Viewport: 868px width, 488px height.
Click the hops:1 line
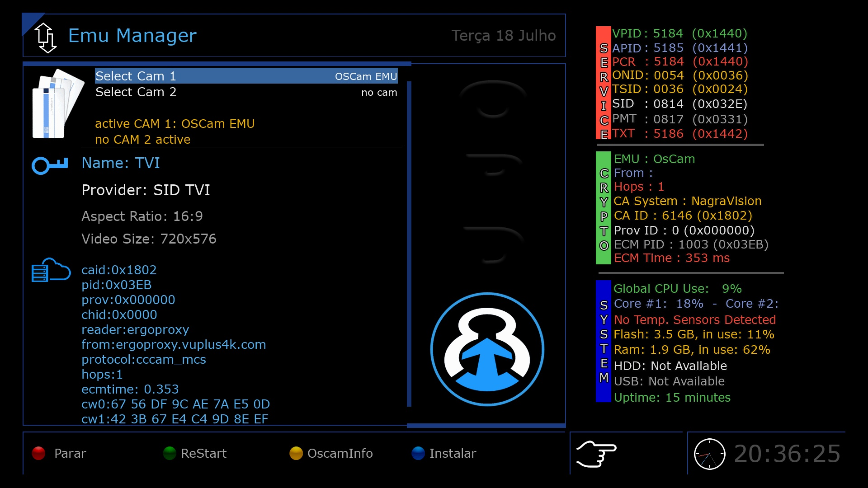(102, 375)
